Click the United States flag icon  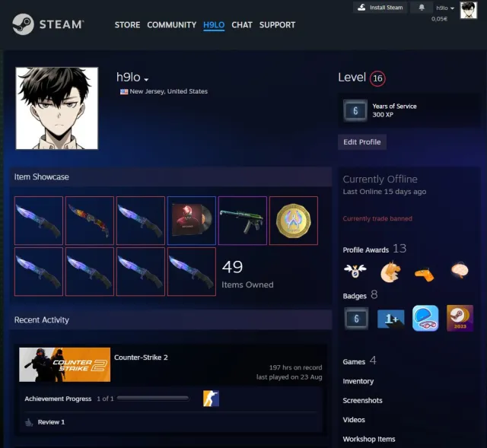[x=124, y=91]
